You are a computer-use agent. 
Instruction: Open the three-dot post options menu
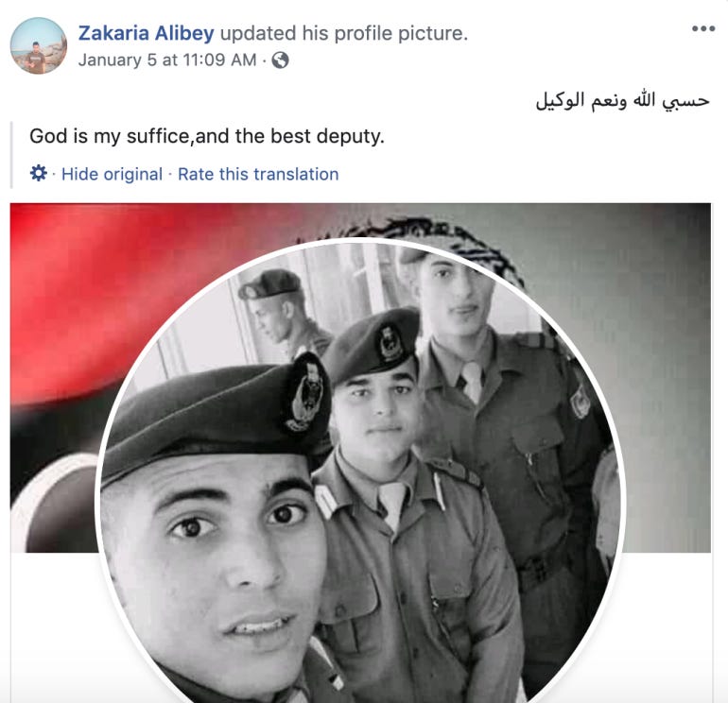(x=702, y=28)
